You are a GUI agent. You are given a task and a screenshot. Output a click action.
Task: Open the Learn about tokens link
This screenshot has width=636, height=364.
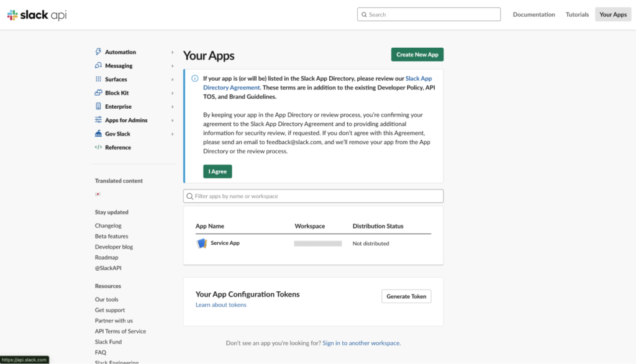tap(220, 305)
